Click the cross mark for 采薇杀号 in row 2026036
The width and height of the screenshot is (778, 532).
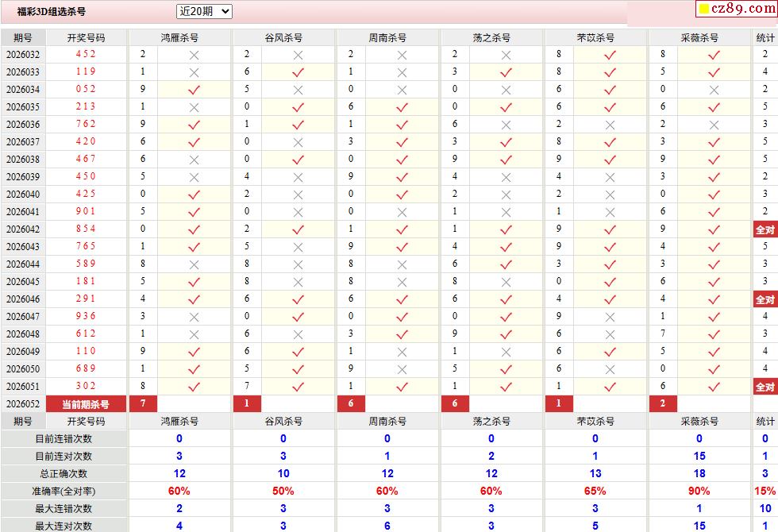pos(714,125)
